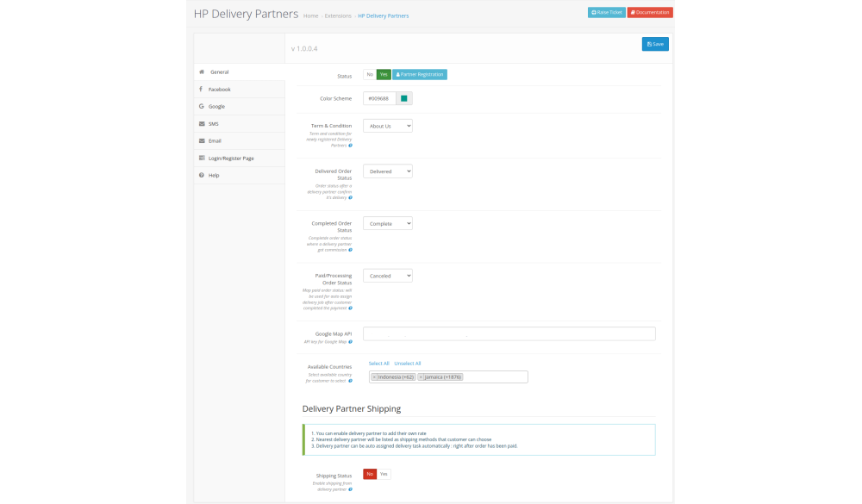Image resolution: width=862 pixels, height=504 pixels.
Task: Open the Term & Condition dropdown
Action: pyautogui.click(x=387, y=126)
